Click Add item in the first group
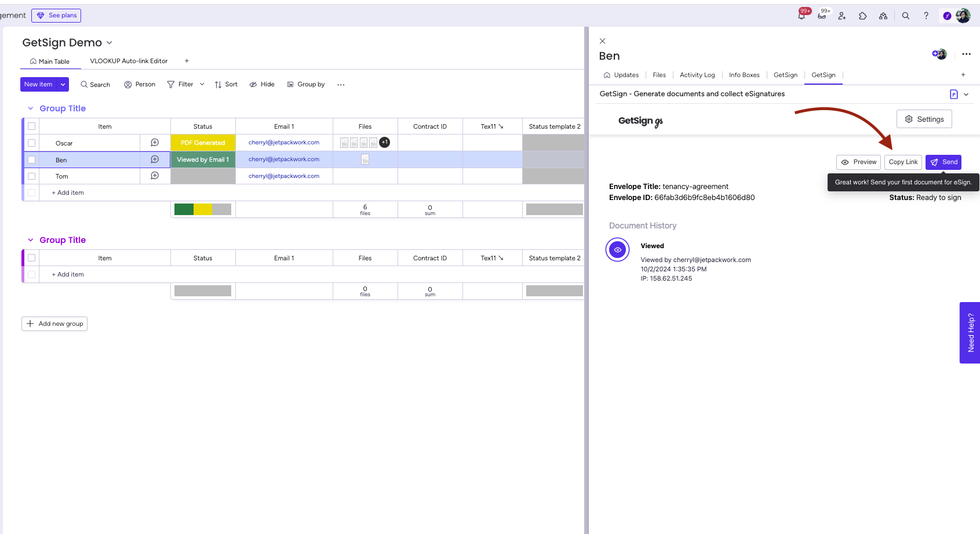This screenshot has height=534, width=980. click(68, 192)
